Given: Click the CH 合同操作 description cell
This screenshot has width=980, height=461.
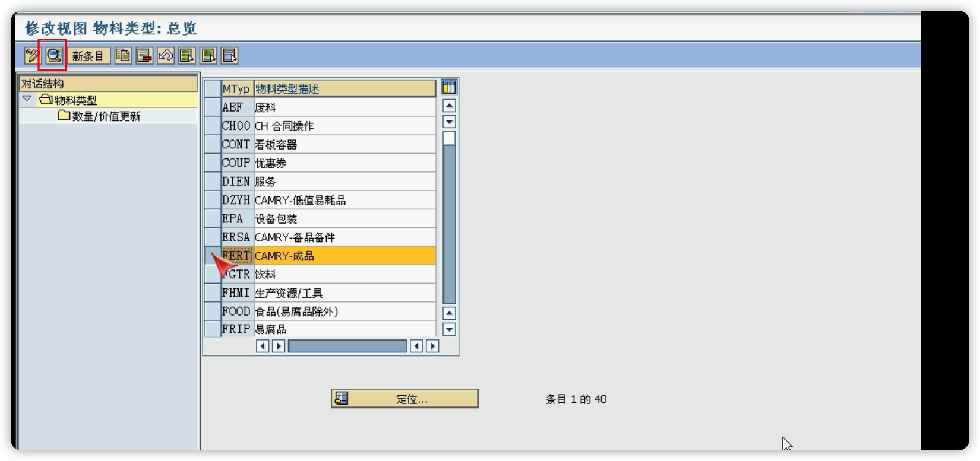Looking at the screenshot, I should pyautogui.click(x=344, y=126).
